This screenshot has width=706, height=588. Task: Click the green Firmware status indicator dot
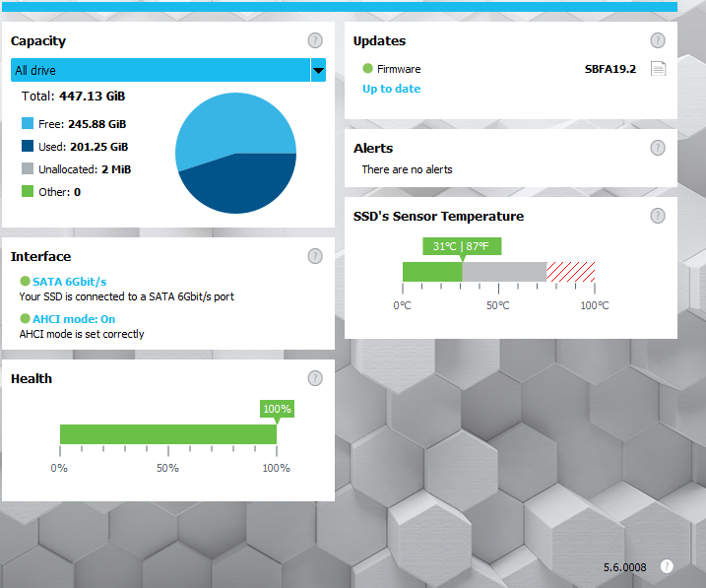click(367, 68)
